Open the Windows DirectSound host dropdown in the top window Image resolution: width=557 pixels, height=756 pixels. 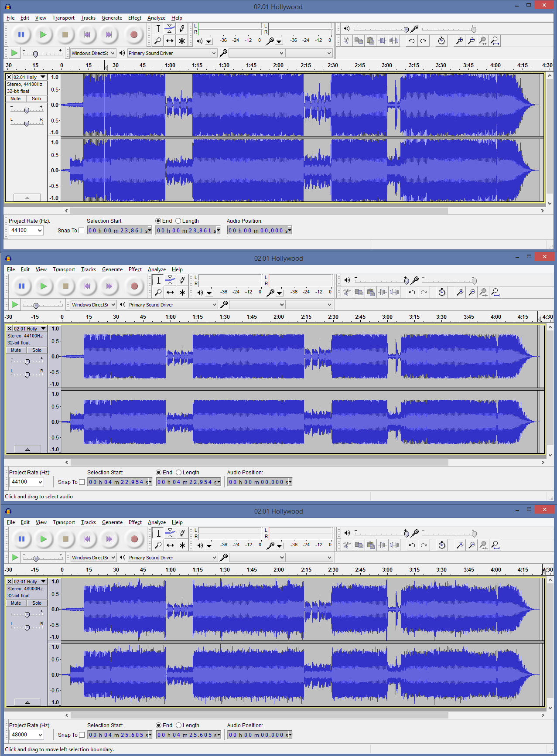(93, 53)
